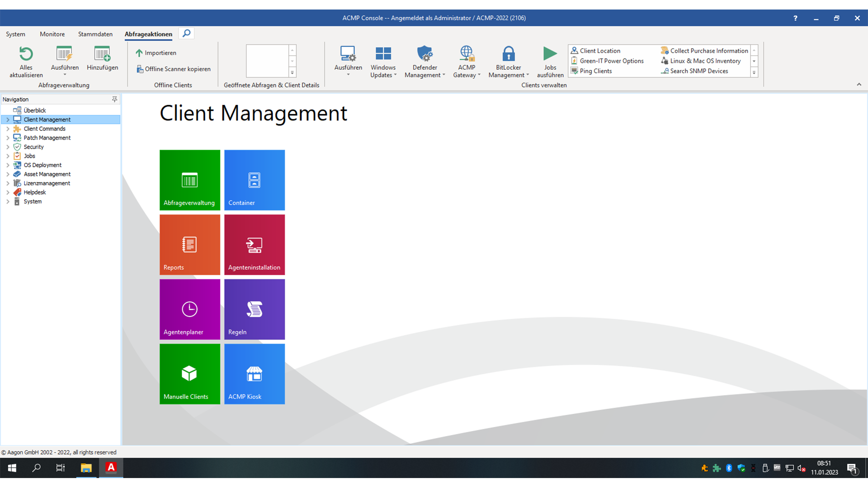The image size is (868, 488).
Task: Open the Ausführen dropdown arrow
Action: [64, 75]
